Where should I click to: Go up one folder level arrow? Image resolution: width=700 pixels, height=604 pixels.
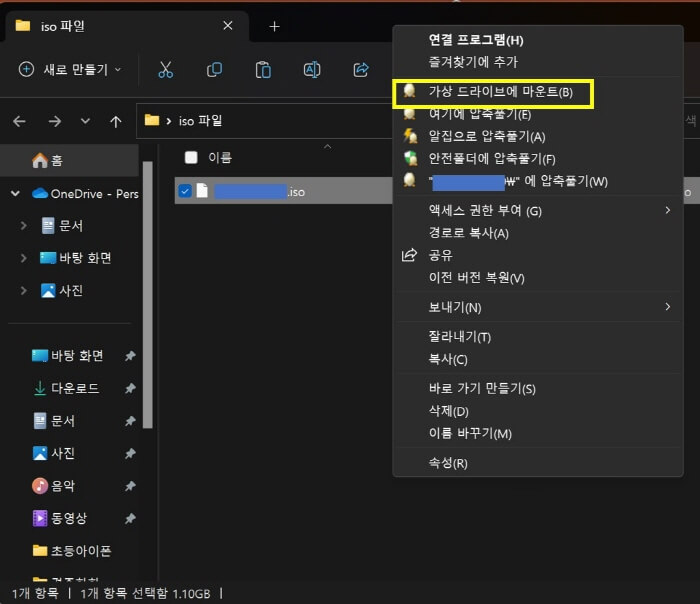pyautogui.click(x=116, y=121)
